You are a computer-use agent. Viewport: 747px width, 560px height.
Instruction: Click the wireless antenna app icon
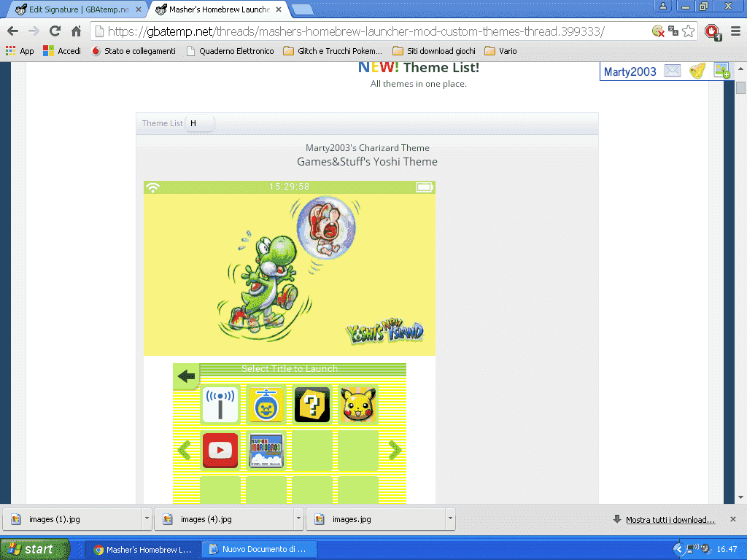click(x=220, y=405)
